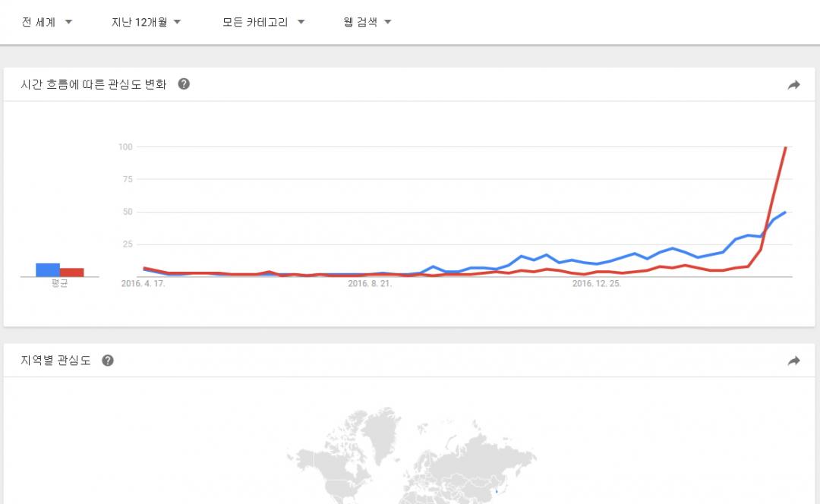Share the interest over time chart

pyautogui.click(x=793, y=85)
